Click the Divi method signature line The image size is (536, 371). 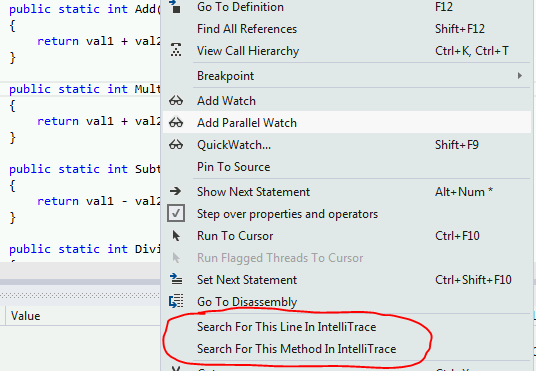tap(84, 249)
